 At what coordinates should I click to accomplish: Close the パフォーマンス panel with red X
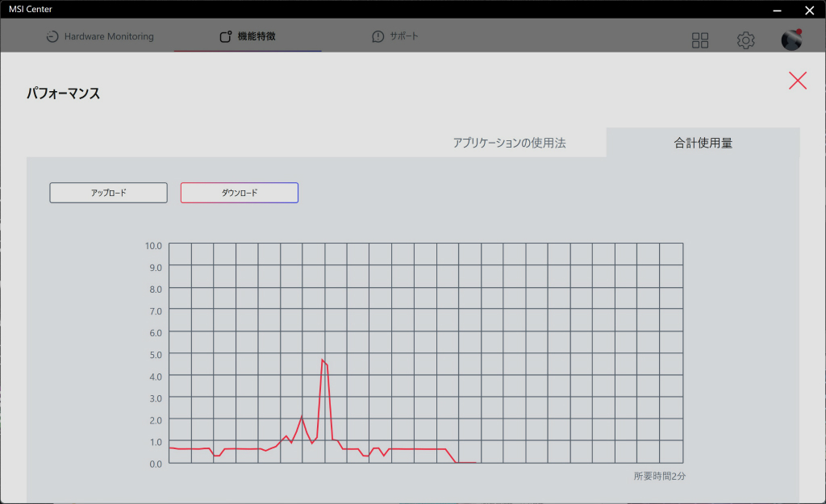798,81
